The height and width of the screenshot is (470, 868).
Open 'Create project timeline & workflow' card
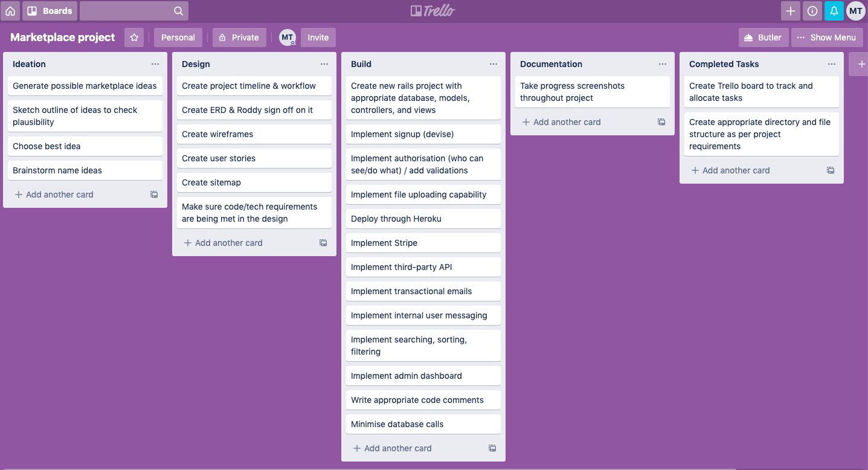(x=254, y=86)
